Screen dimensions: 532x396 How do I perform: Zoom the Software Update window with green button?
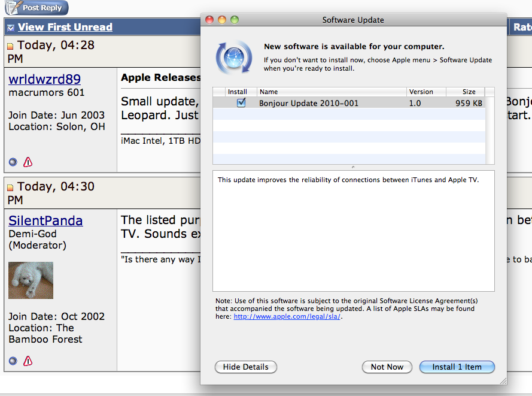235,20
